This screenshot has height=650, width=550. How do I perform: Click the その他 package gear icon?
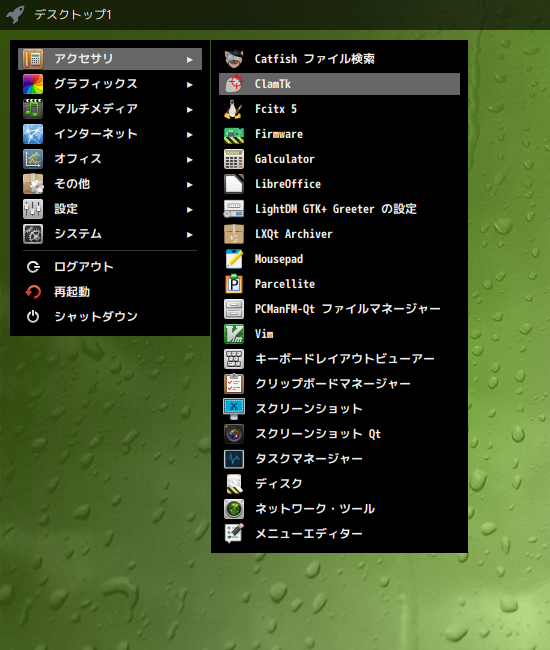[33, 184]
